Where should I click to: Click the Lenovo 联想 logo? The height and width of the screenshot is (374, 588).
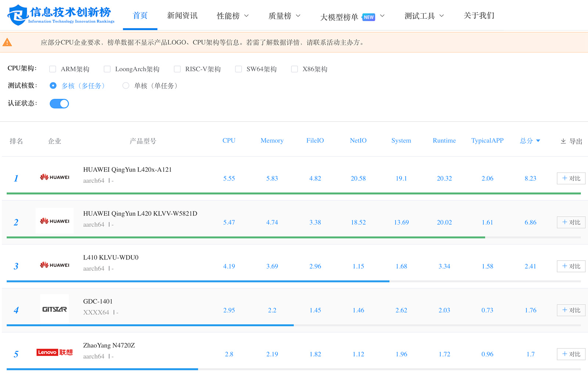54,352
